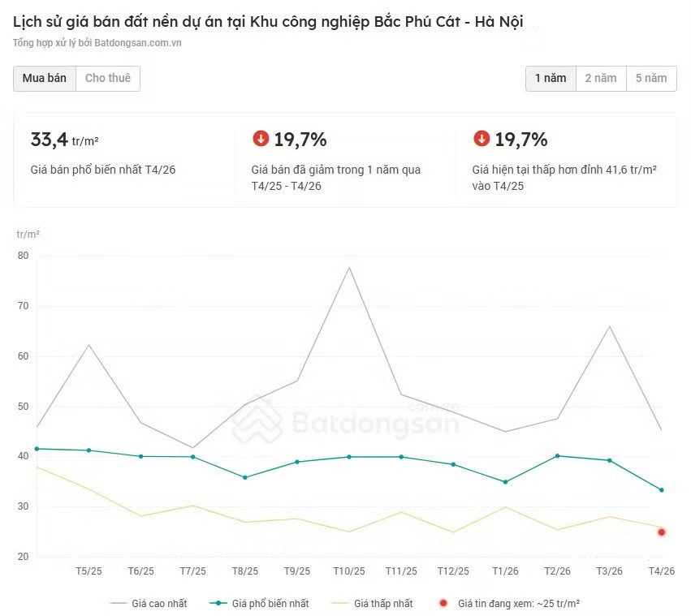Image resolution: width=691 pixels, height=616 pixels.
Task: Click red down-arrow icon beside peak comparison
Action: (x=482, y=138)
